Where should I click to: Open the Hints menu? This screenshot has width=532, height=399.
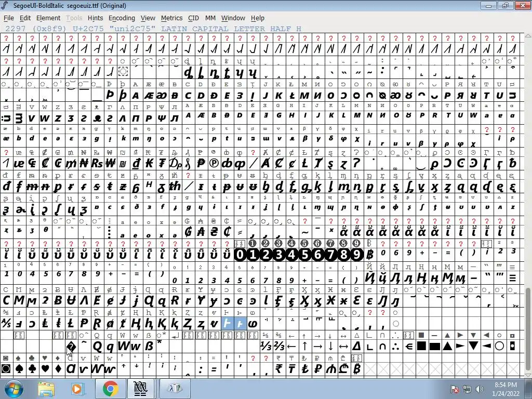click(x=96, y=18)
